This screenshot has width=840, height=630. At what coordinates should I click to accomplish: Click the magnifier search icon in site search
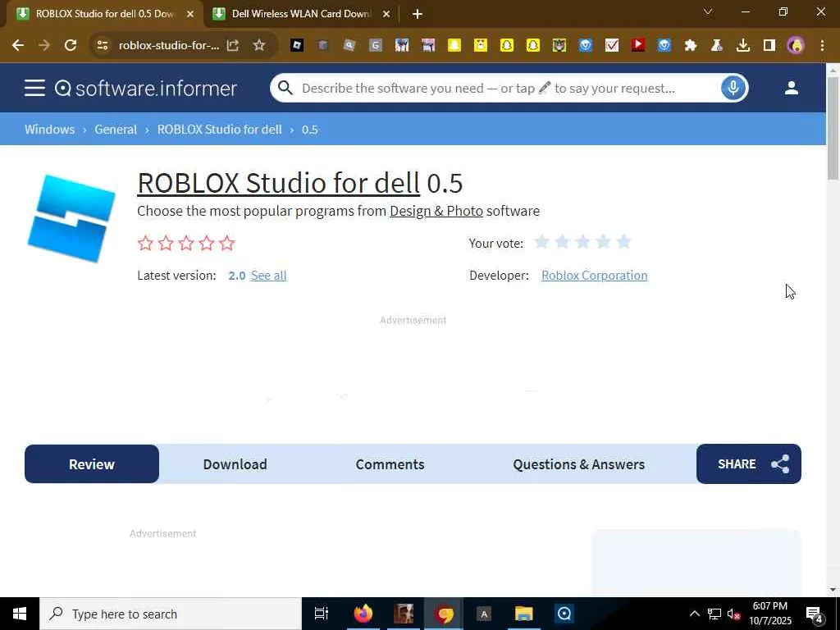285,88
